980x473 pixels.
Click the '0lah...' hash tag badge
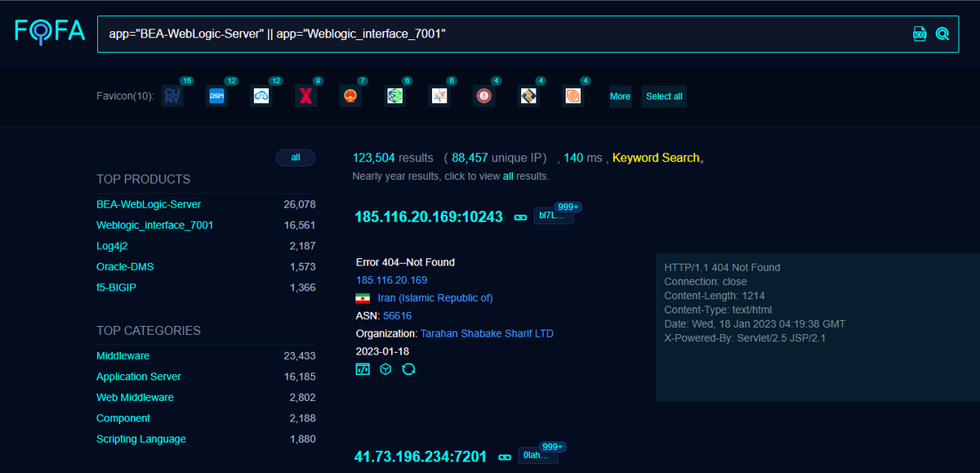tap(538, 456)
